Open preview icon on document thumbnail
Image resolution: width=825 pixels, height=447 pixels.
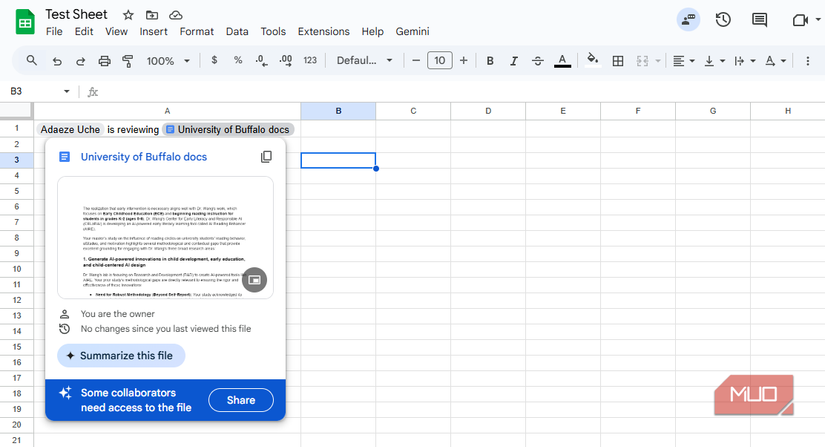[255, 280]
